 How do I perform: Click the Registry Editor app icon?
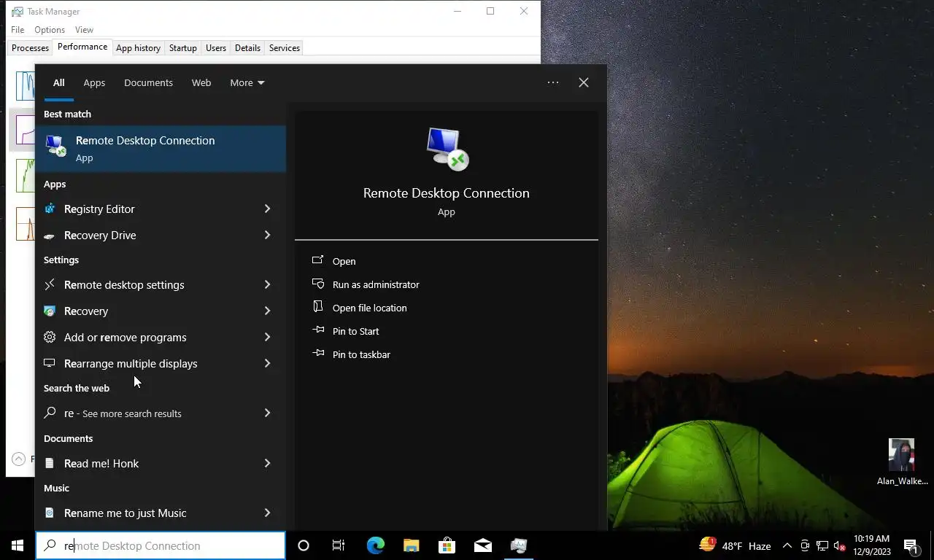coord(50,209)
